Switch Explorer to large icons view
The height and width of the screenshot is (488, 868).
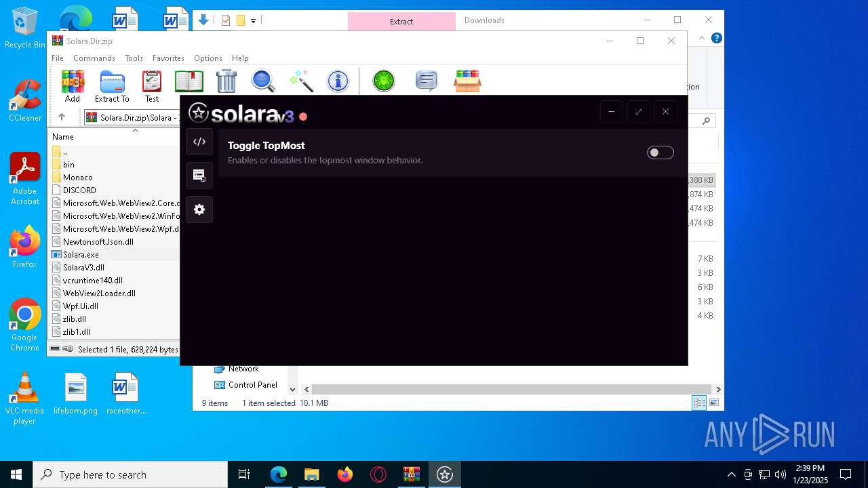click(x=713, y=403)
